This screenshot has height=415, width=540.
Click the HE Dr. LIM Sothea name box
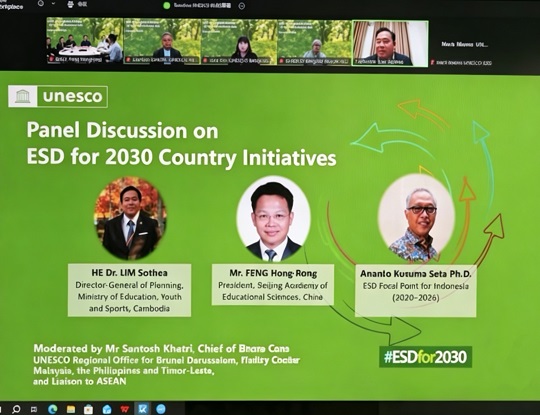(x=129, y=290)
